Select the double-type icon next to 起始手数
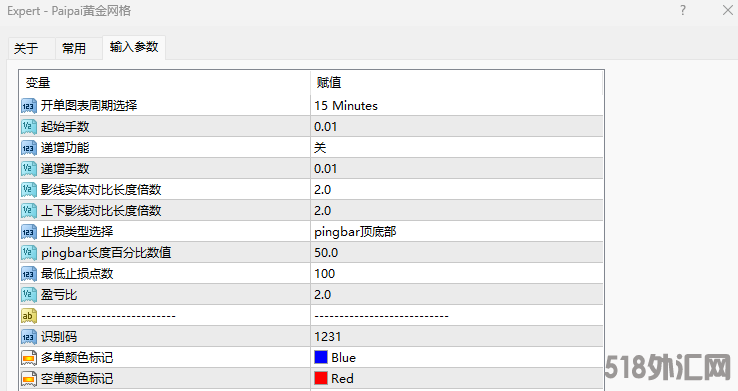 pyautogui.click(x=29, y=127)
